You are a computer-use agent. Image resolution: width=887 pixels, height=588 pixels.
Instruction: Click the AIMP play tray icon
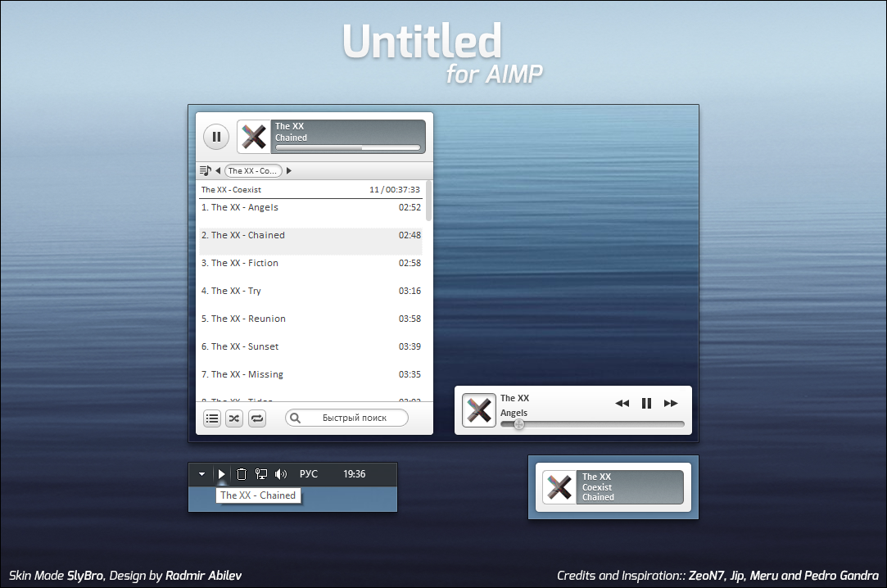point(222,474)
